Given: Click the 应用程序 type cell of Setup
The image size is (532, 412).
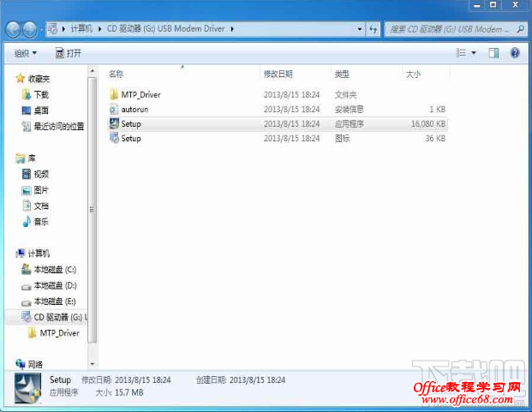Looking at the screenshot, I should 350,123.
